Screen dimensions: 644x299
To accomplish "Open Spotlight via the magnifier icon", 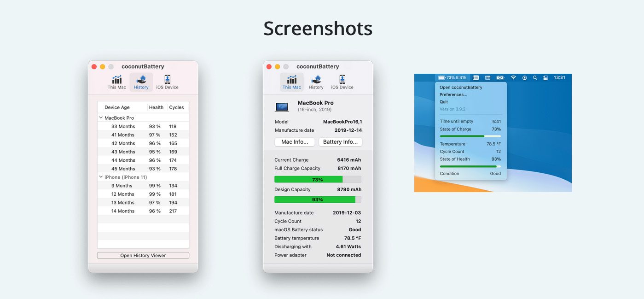I will pos(535,77).
